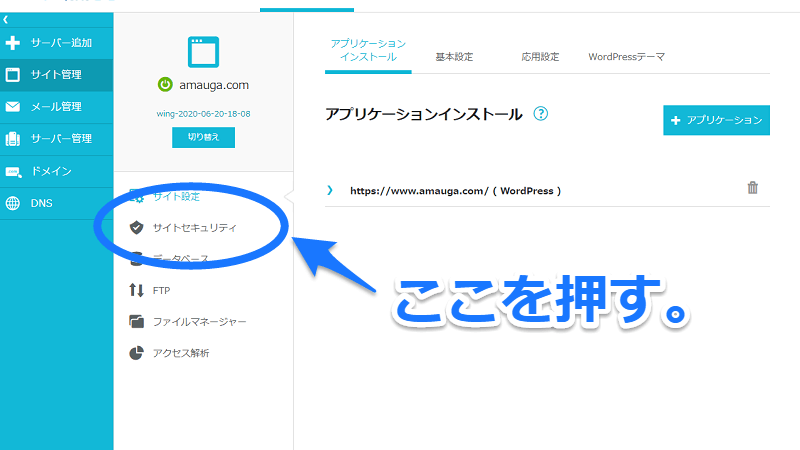This screenshot has height=450, width=800.
Task: Open アクセス解析 from the site menu
Action: [x=181, y=353]
